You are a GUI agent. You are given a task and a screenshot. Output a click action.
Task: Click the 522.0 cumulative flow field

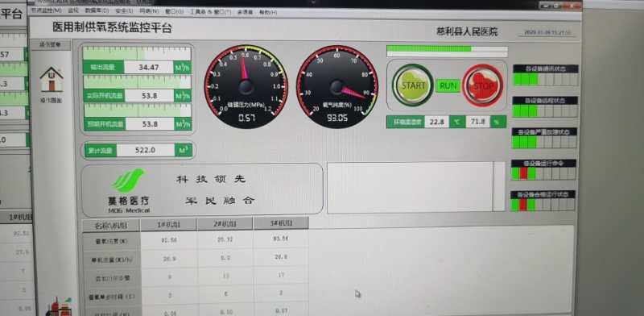click(146, 150)
